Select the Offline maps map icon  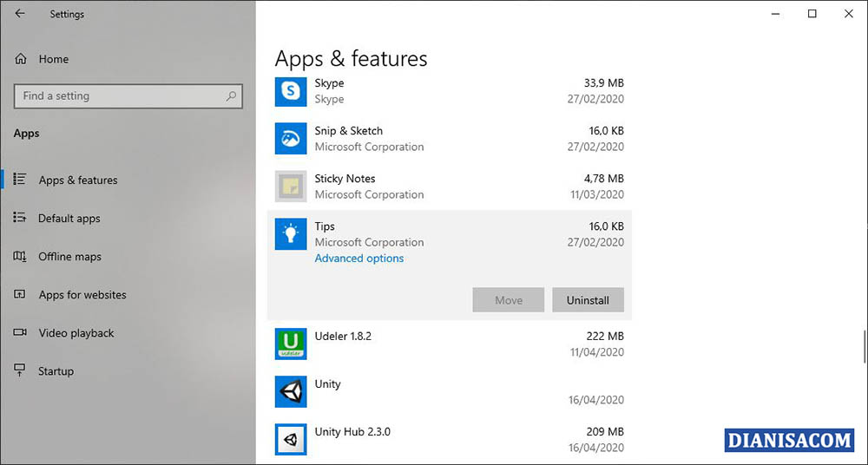(x=19, y=256)
